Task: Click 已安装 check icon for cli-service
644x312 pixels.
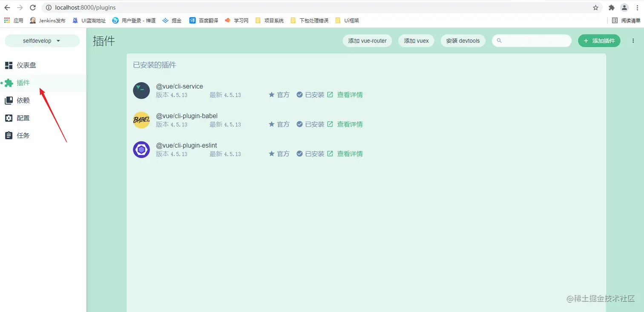Action: 299,94
